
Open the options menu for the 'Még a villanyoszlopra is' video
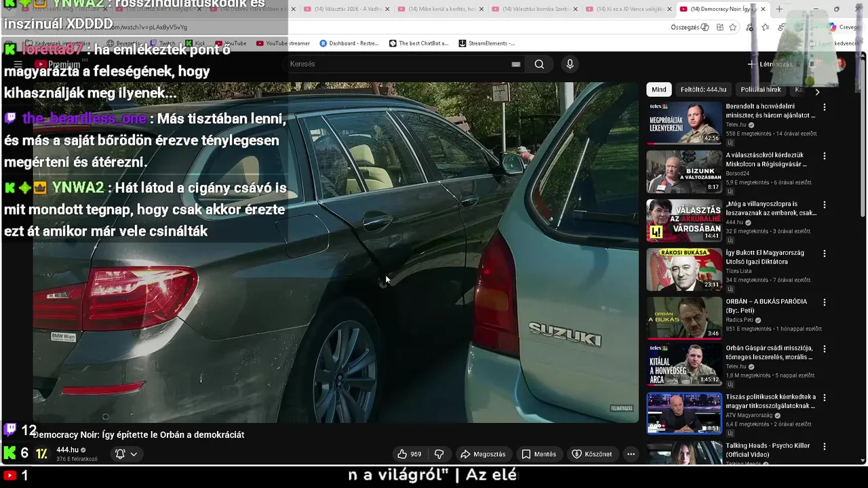point(825,205)
